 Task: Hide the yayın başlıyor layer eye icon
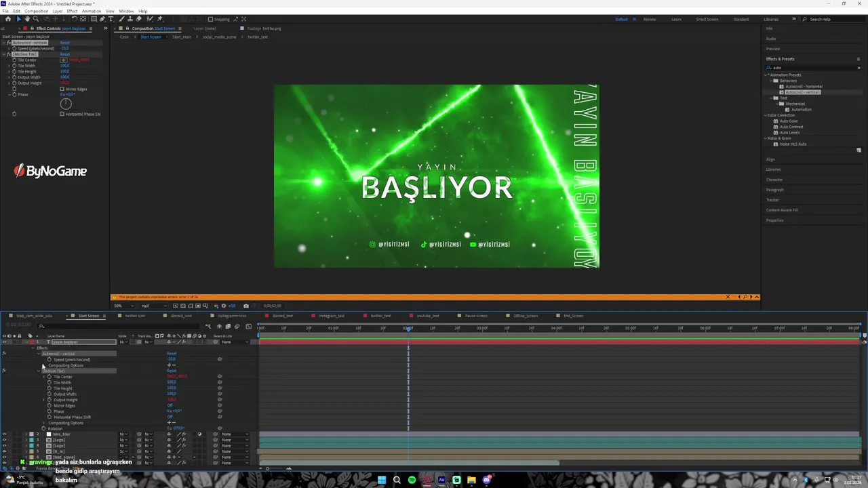pyautogui.click(x=4, y=342)
